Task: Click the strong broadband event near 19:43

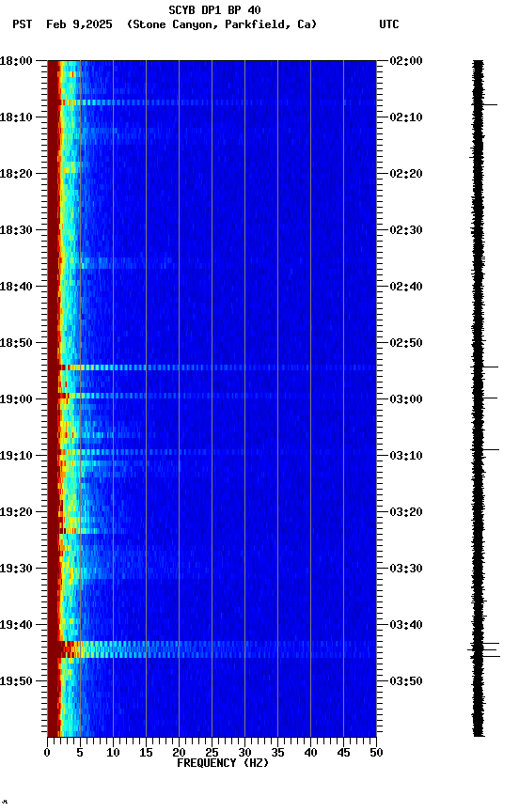Action: 212,649
